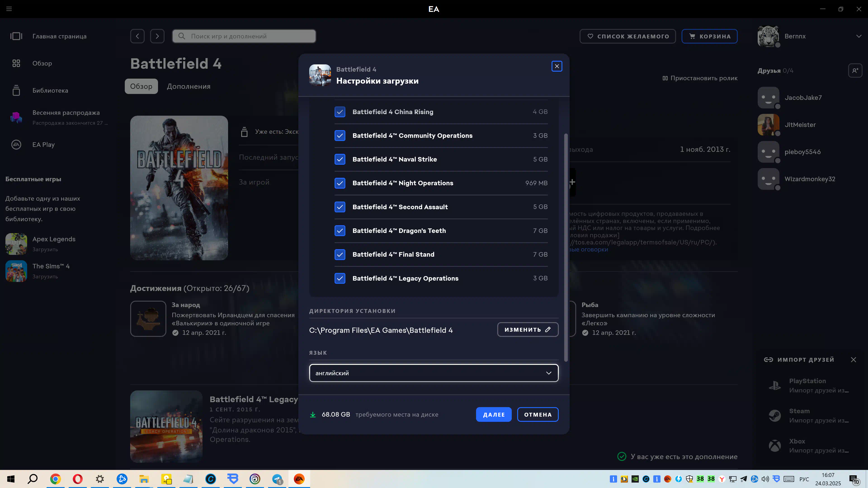Click the Battlefield 4 cover art
The image size is (868, 488).
(179, 188)
